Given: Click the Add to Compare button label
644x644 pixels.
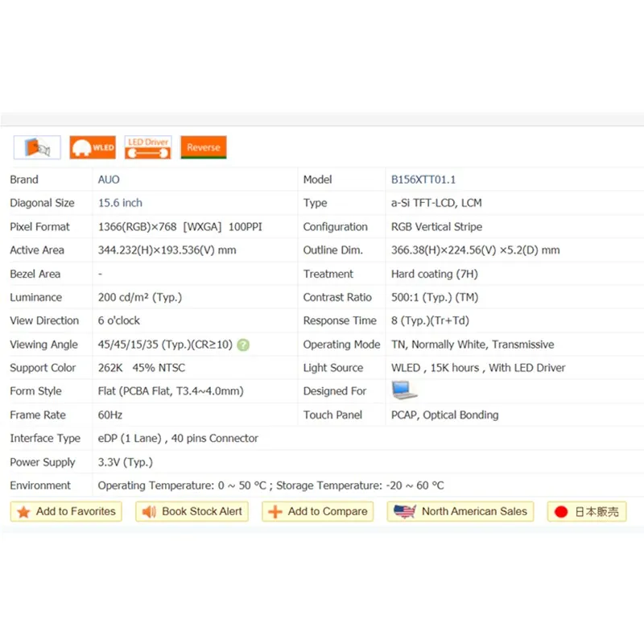Looking at the screenshot, I should (328, 511).
